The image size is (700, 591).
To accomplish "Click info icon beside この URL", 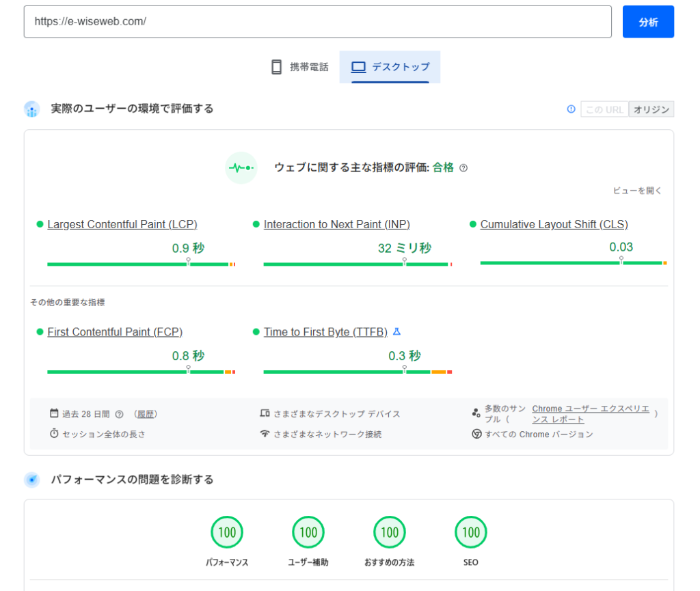I will [571, 109].
